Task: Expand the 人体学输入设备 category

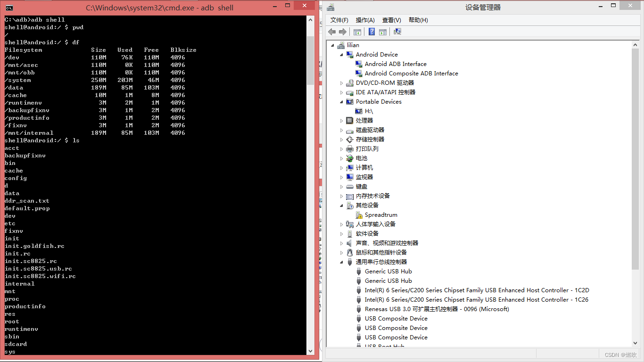Action: [x=342, y=224]
